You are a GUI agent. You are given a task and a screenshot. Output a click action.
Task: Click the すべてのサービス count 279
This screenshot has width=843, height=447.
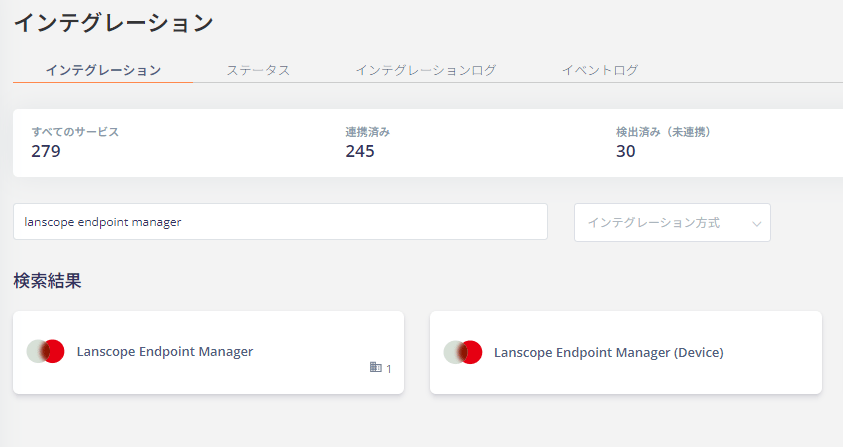point(46,151)
